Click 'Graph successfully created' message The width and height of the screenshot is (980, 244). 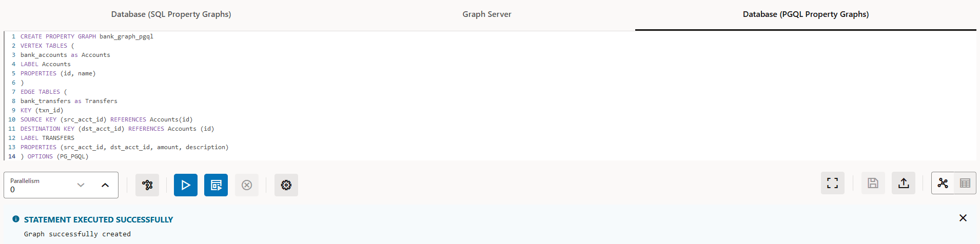tap(77, 234)
